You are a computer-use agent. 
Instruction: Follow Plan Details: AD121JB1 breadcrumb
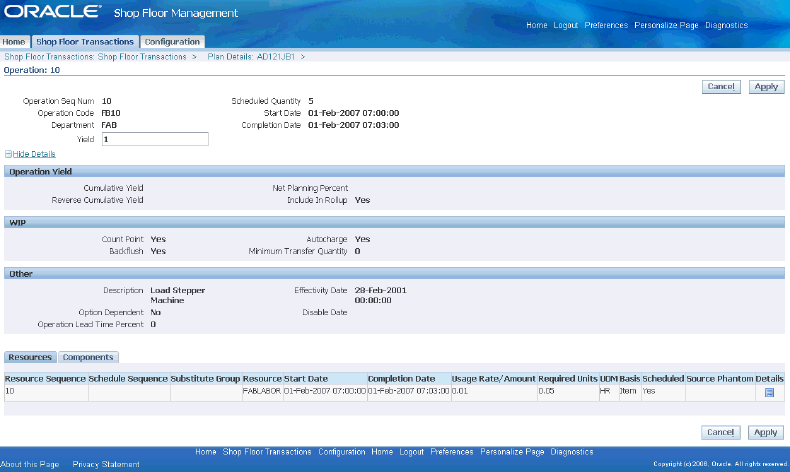(x=251, y=57)
